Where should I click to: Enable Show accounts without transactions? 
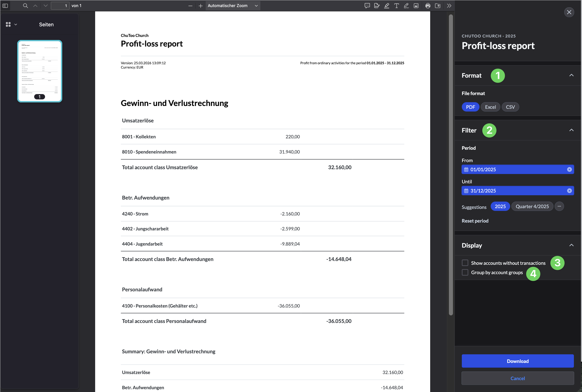coord(465,263)
